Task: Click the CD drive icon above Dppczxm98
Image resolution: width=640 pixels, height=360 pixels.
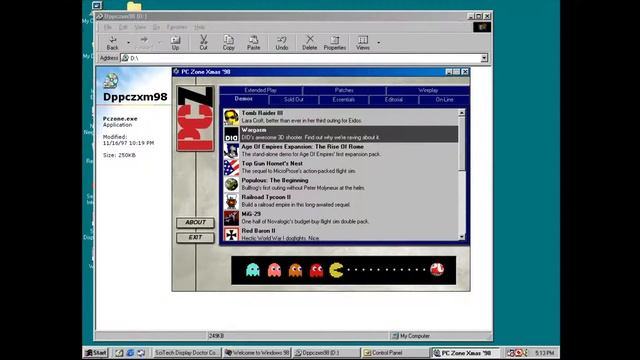Action: tap(111, 81)
